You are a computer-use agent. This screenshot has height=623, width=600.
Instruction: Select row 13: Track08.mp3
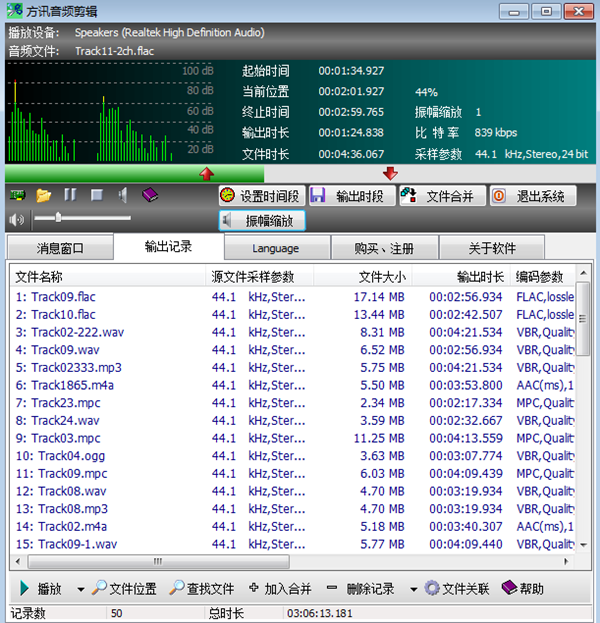(x=292, y=509)
